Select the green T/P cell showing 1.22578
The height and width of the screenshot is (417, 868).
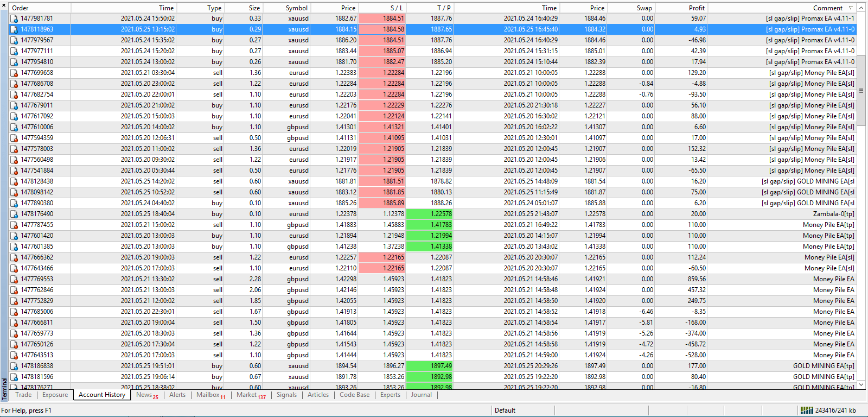[x=429, y=214]
